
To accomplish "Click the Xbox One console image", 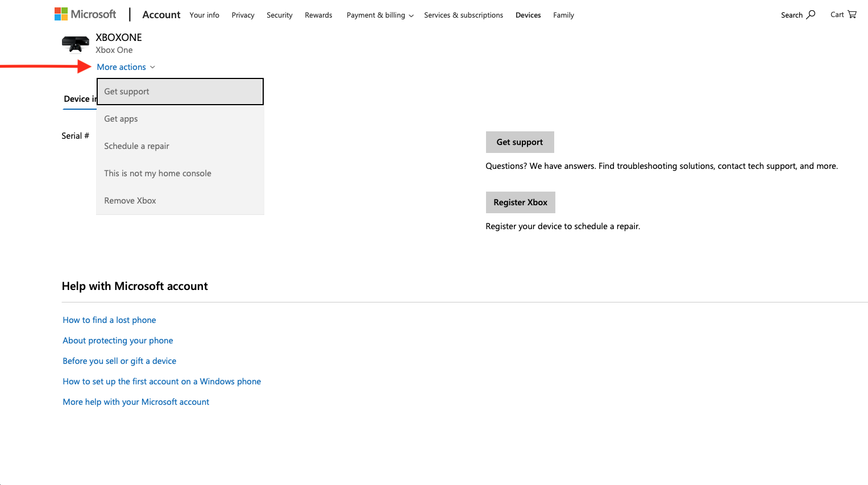I will (76, 44).
